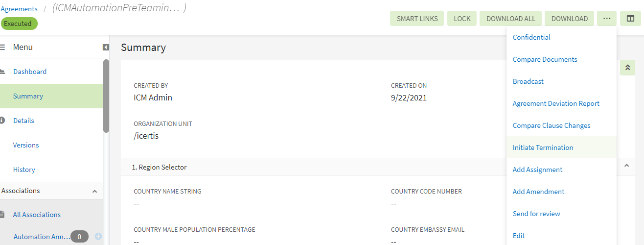Open the three-dots more actions menu

pos(607,19)
